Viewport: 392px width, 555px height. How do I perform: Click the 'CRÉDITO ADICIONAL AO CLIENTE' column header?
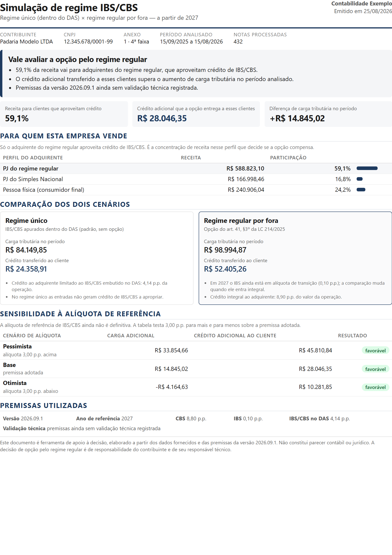click(235, 336)
